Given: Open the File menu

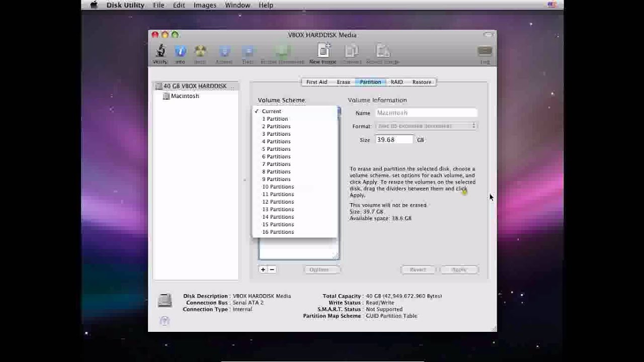Looking at the screenshot, I should click(x=158, y=5).
